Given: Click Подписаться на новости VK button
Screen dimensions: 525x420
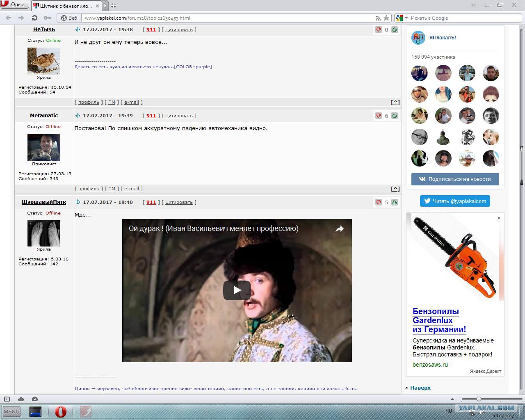Looking at the screenshot, I should pyautogui.click(x=455, y=179).
